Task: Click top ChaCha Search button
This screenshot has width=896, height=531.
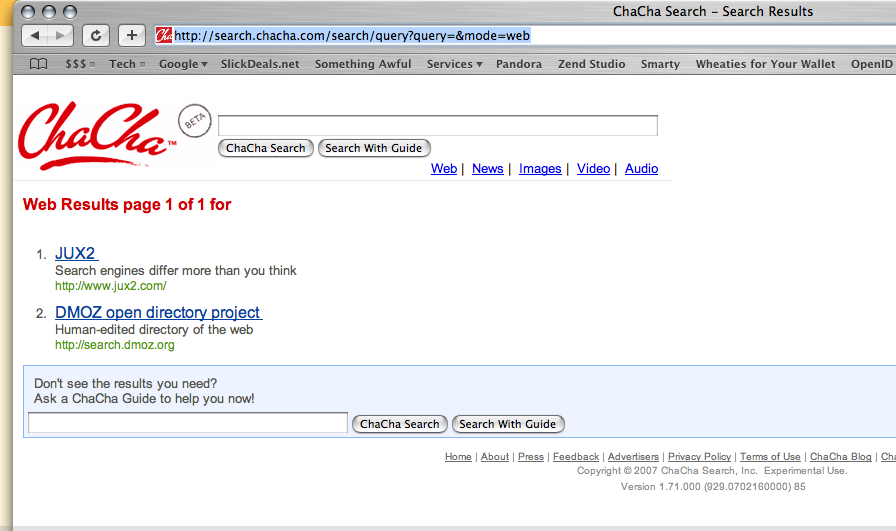Action: point(266,148)
